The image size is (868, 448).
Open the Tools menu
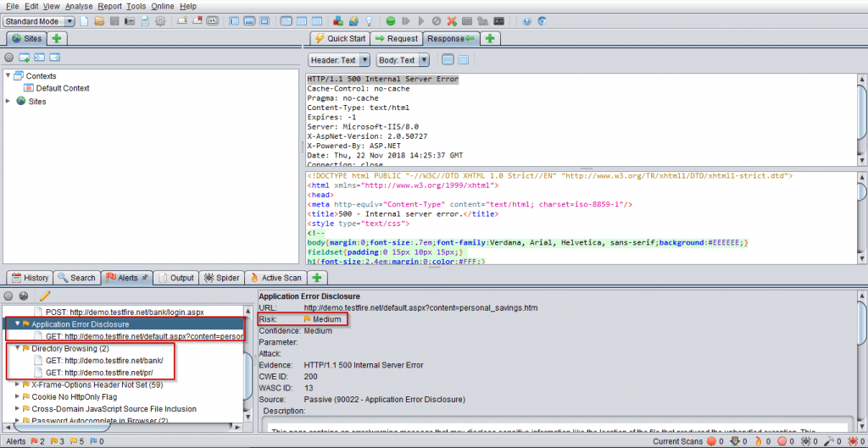click(x=136, y=6)
